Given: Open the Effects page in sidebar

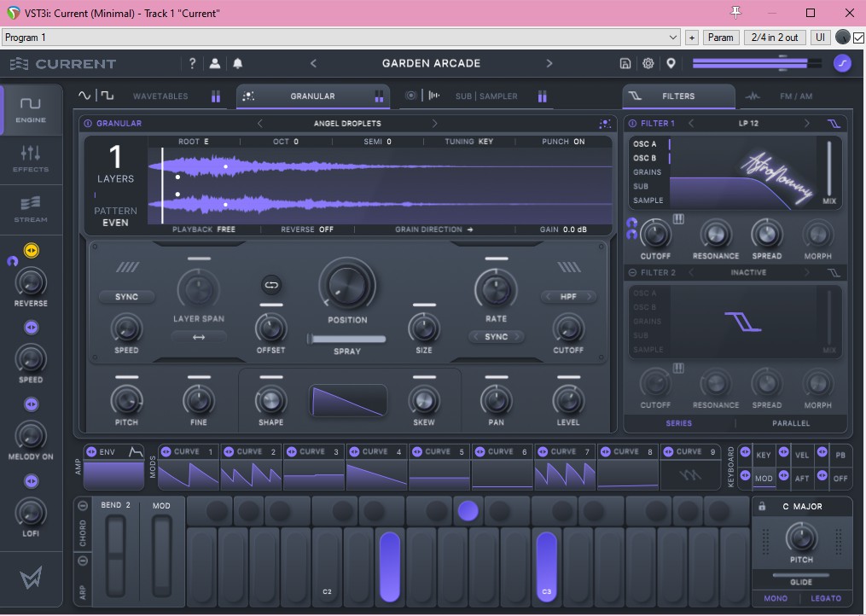Looking at the screenshot, I should tap(31, 159).
